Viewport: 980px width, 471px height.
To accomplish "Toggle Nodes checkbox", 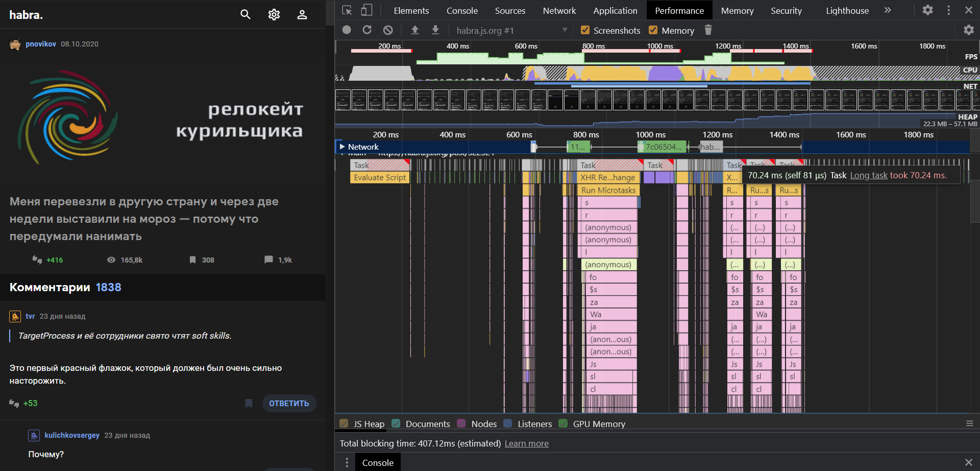I will (x=461, y=423).
